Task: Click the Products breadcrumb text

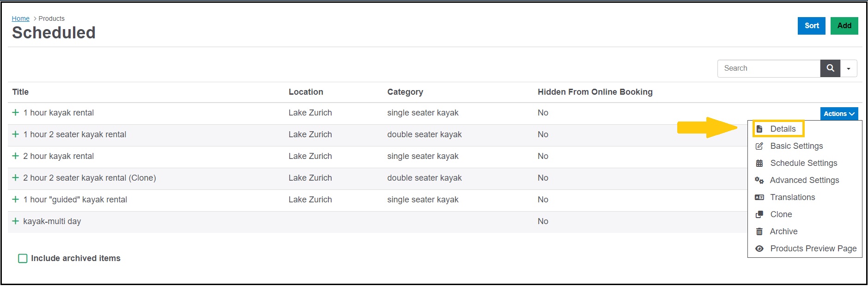Action: coord(52,18)
